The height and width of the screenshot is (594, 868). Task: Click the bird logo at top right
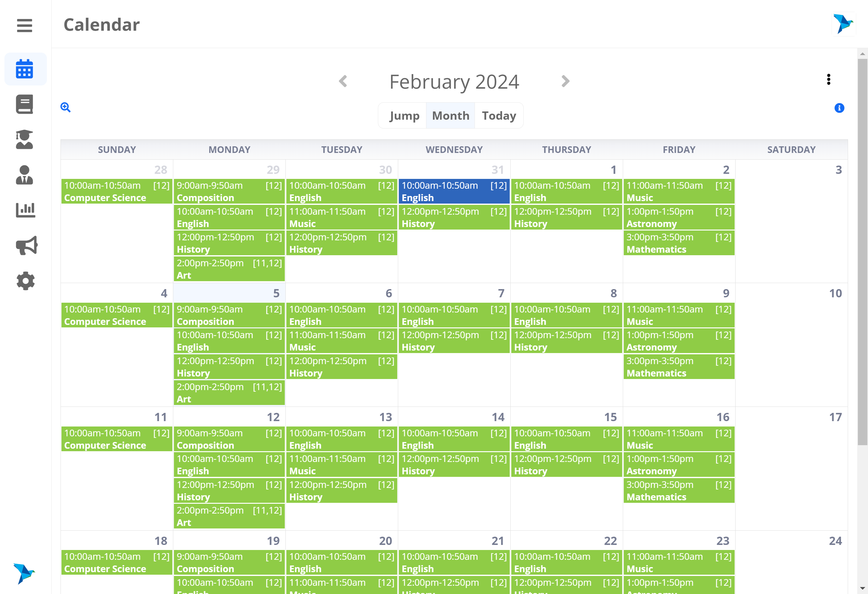(x=843, y=24)
